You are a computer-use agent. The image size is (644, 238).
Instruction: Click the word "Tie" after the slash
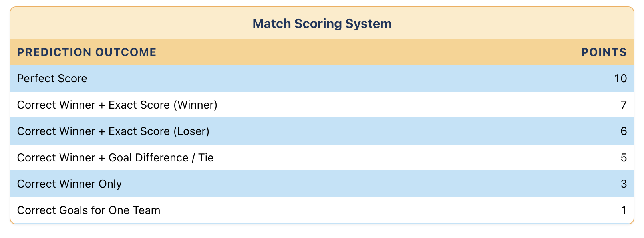point(206,157)
